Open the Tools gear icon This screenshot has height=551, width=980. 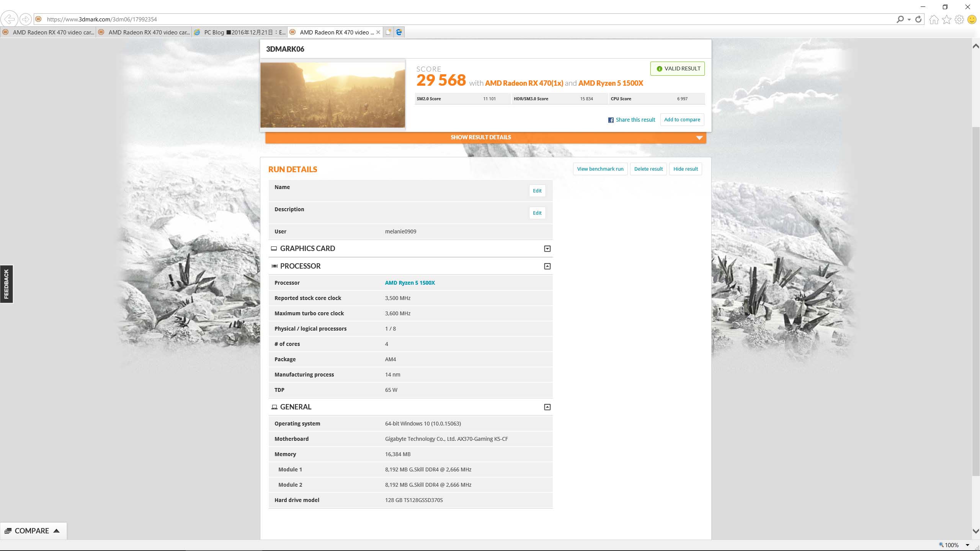point(959,20)
